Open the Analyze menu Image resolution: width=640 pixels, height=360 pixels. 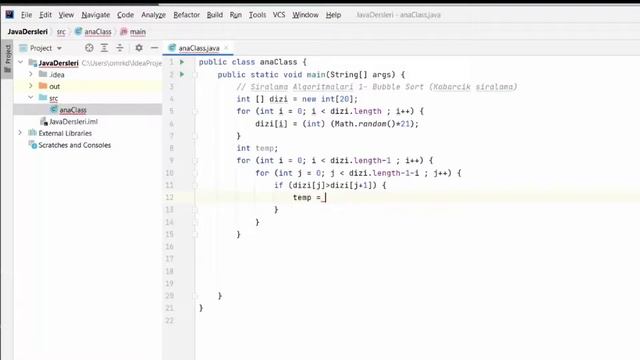coord(153,15)
